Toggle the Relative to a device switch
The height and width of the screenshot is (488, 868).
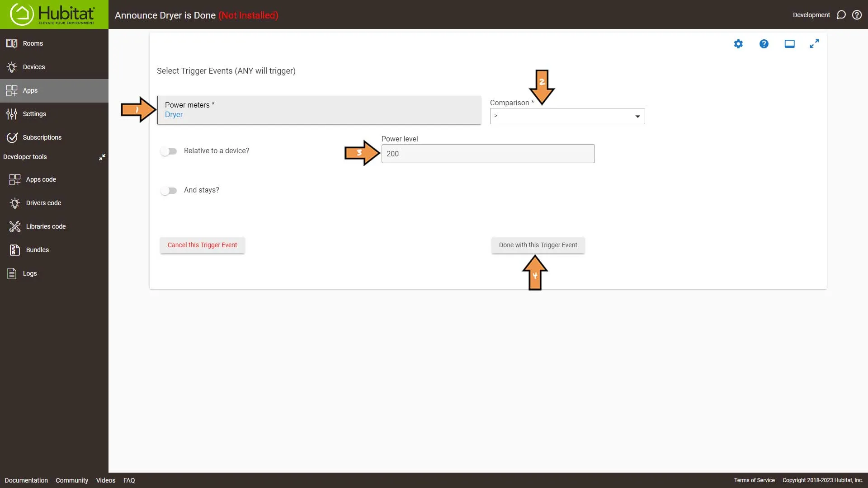169,151
